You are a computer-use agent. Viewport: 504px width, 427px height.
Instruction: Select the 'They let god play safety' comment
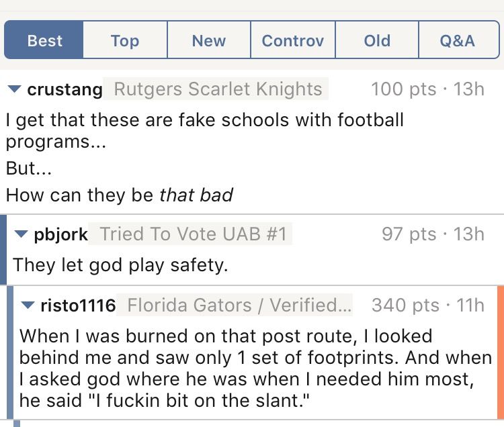click(120, 265)
